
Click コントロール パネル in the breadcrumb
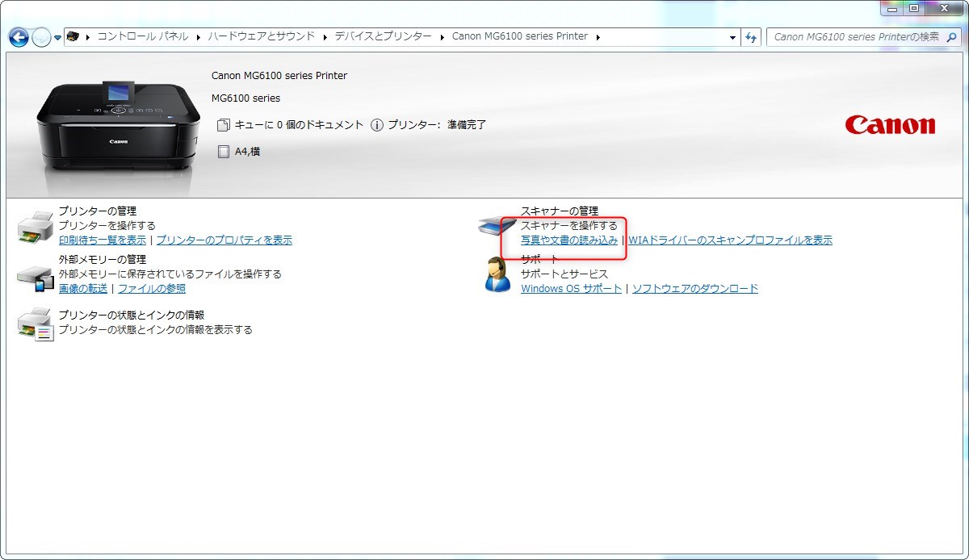click(x=143, y=36)
